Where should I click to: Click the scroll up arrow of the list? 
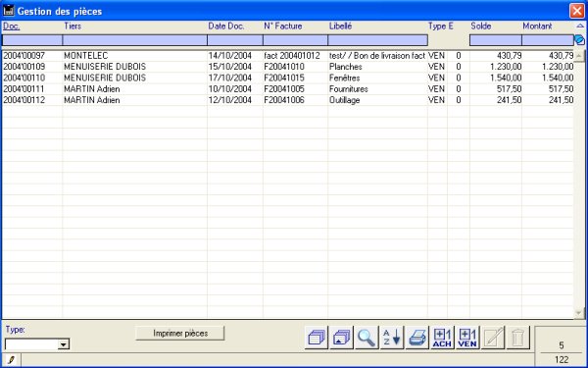(579, 56)
